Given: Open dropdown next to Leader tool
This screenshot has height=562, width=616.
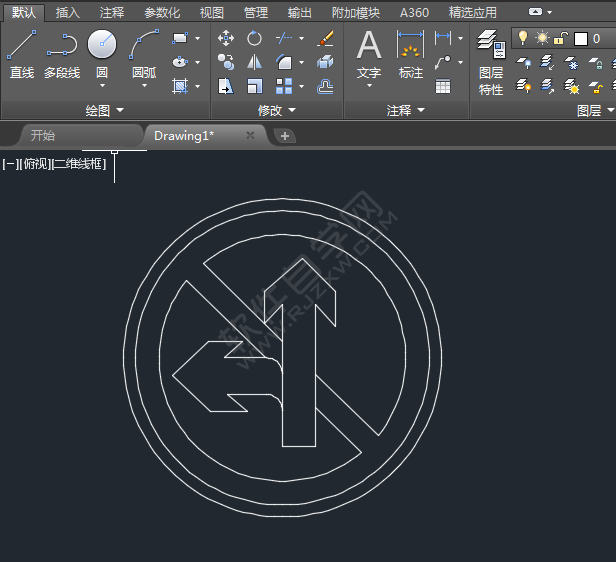Looking at the screenshot, I should click(460, 62).
